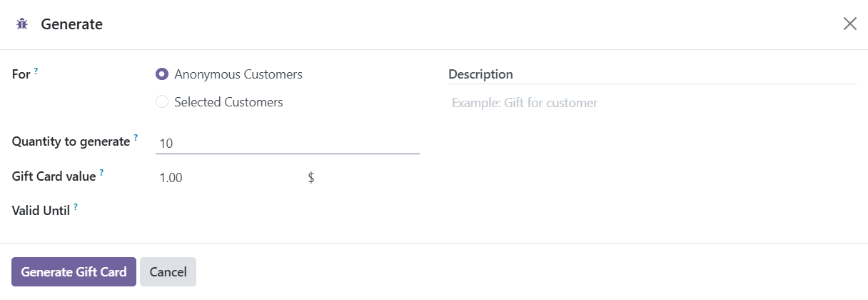Choose the Selected Customers label text
868x300 pixels.
click(228, 102)
